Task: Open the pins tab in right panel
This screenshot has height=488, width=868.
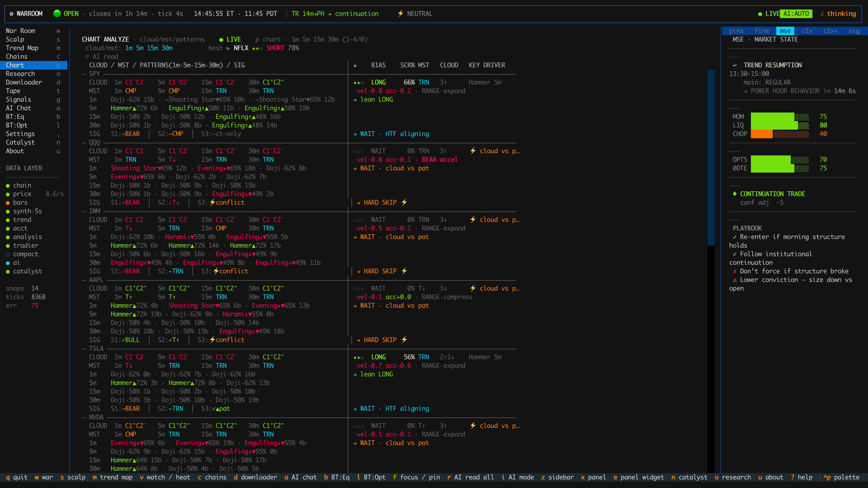Action: click(x=736, y=31)
